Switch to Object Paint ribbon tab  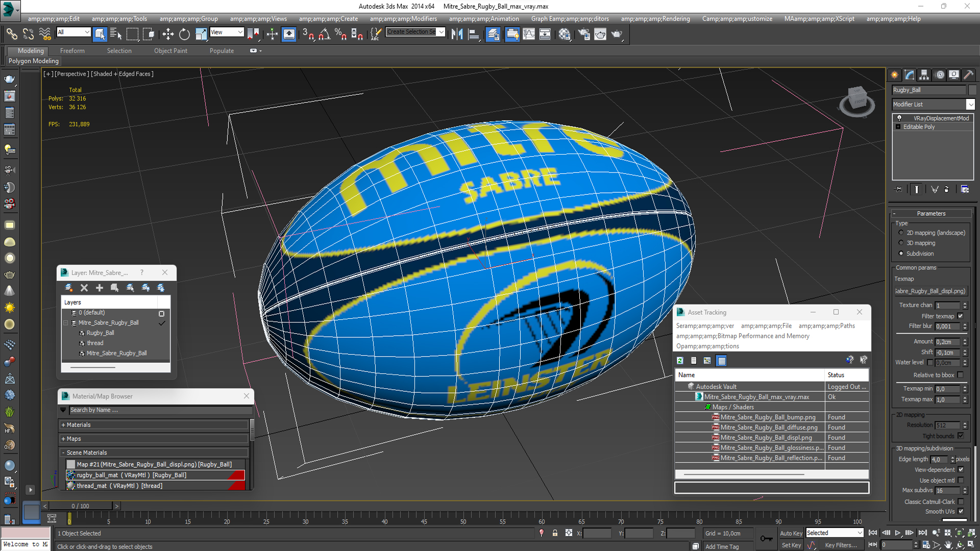pyautogui.click(x=170, y=51)
